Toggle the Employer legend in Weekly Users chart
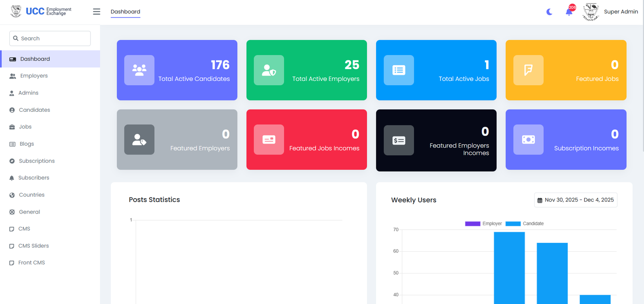644x304 pixels. coord(483,224)
